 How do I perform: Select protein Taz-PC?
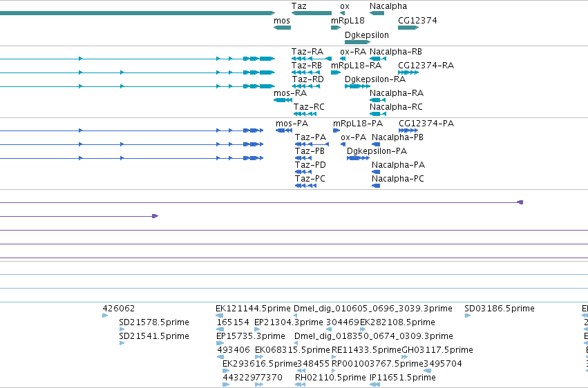pyautogui.click(x=310, y=179)
